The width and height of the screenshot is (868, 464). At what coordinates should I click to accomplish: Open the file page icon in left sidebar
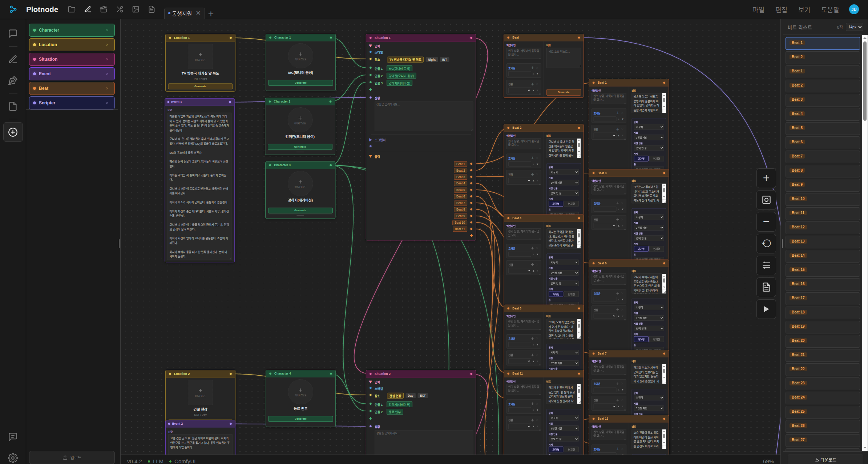pos(13,106)
